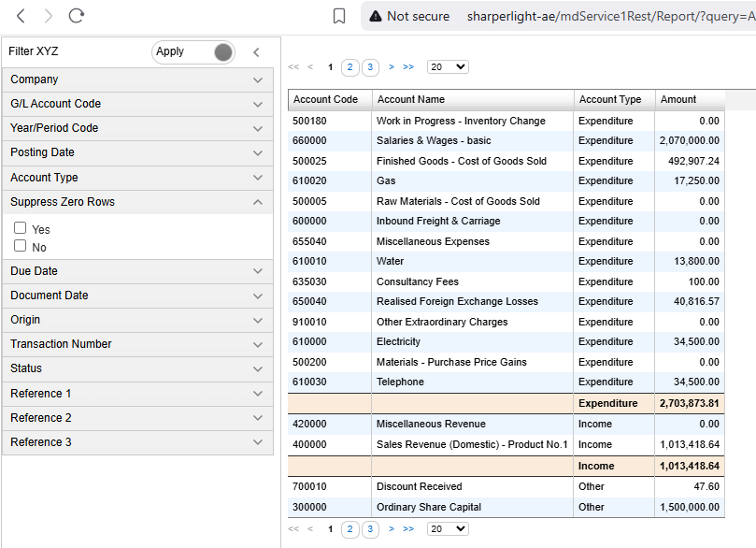
Task: Click account code 910010 cell
Action: coord(330,323)
